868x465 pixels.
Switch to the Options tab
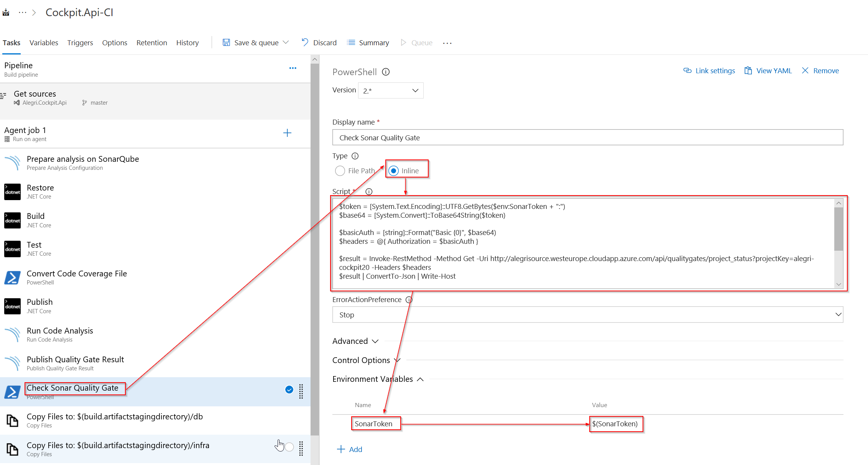115,43
